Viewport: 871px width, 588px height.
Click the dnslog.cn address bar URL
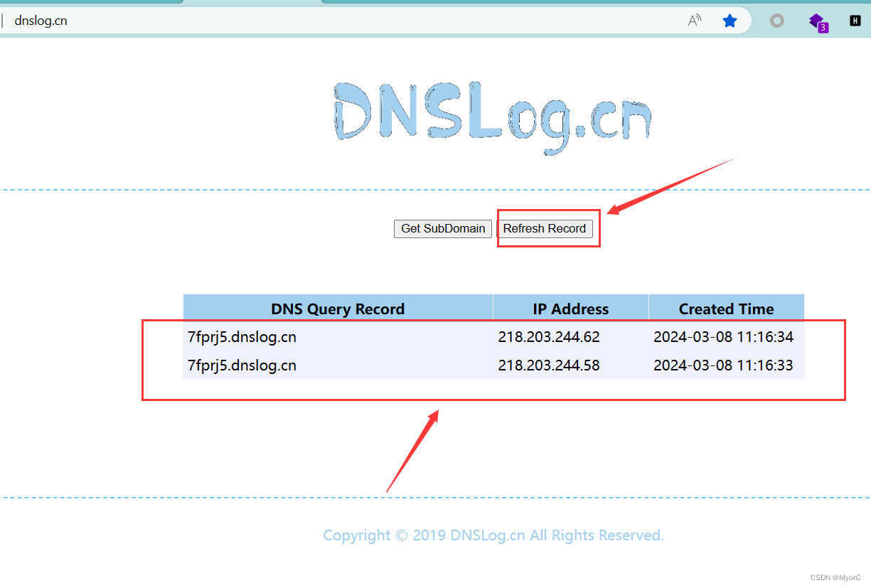(x=41, y=21)
